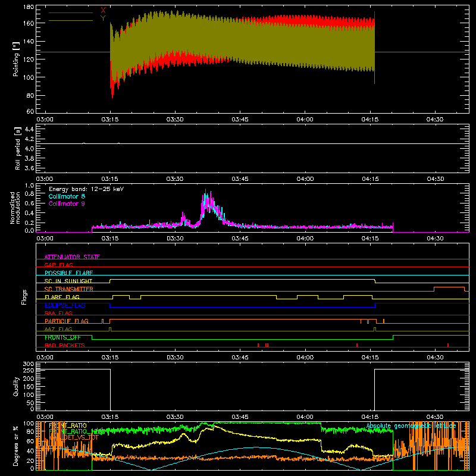This screenshot has width=476, height=476.
Task: Click the BAD_PACKETS label
Action: click(x=65, y=345)
